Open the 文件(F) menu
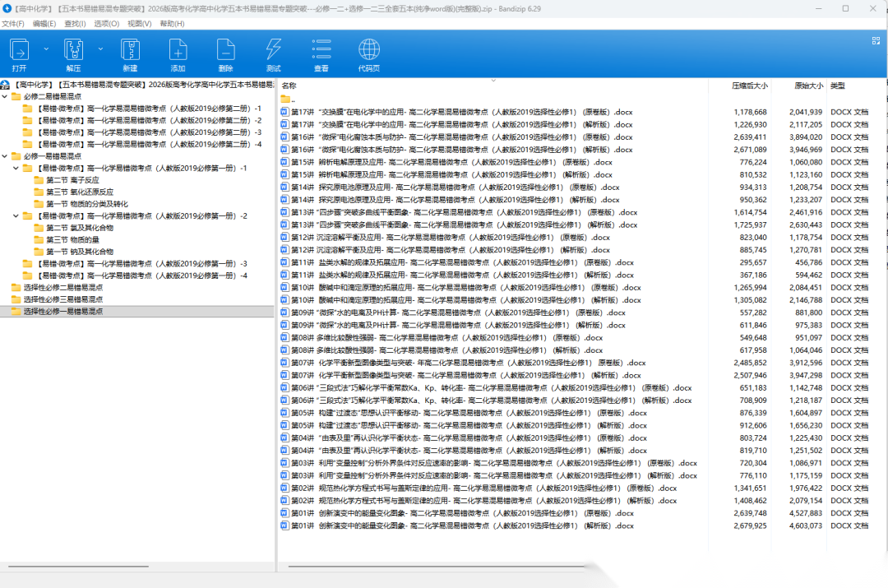 (13, 24)
